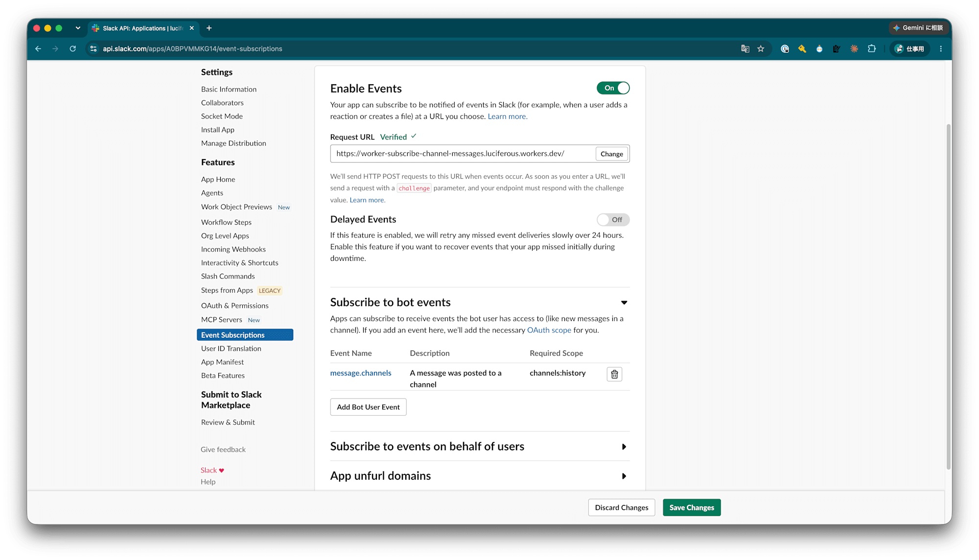Bookmark this page with the star icon

coord(761,49)
